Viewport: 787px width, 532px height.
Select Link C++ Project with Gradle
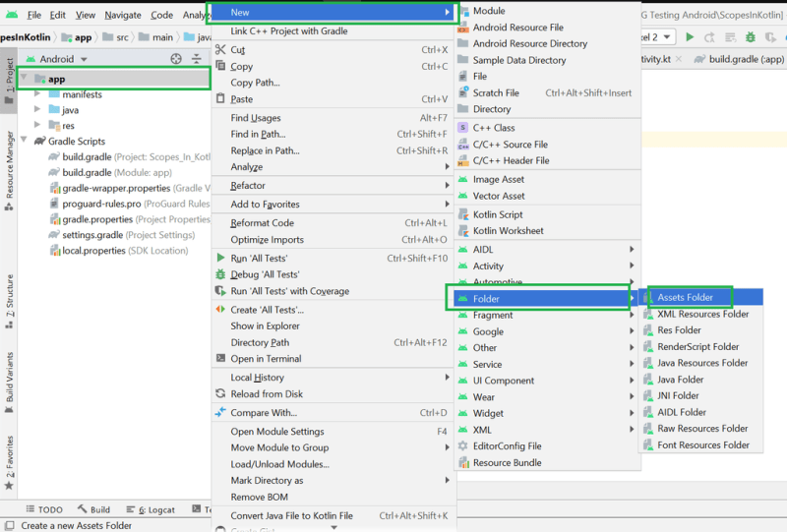(x=333, y=31)
